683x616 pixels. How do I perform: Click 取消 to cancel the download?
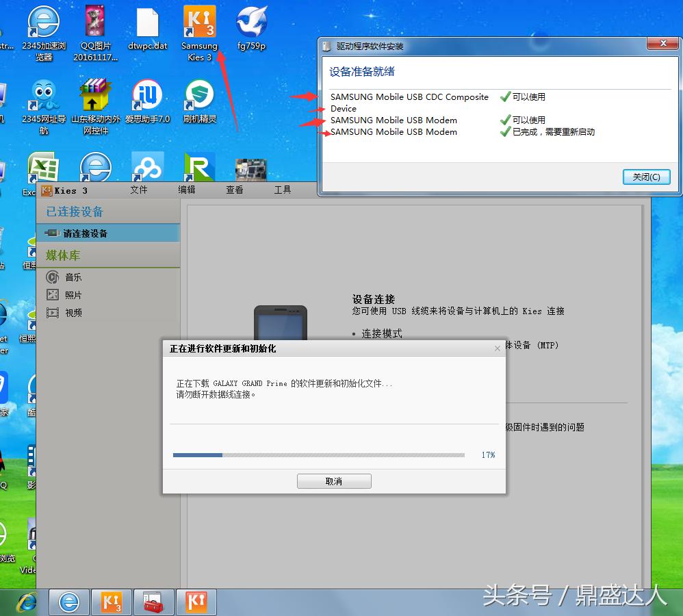point(334,480)
